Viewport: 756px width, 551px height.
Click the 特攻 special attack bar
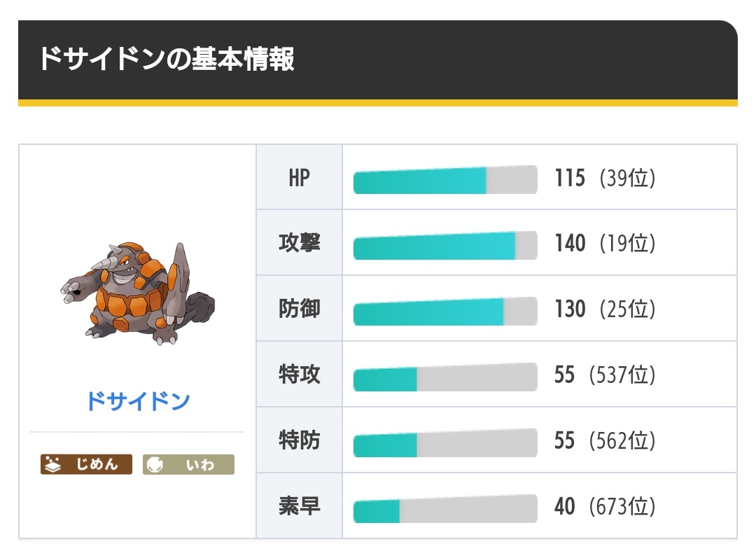[445, 377]
